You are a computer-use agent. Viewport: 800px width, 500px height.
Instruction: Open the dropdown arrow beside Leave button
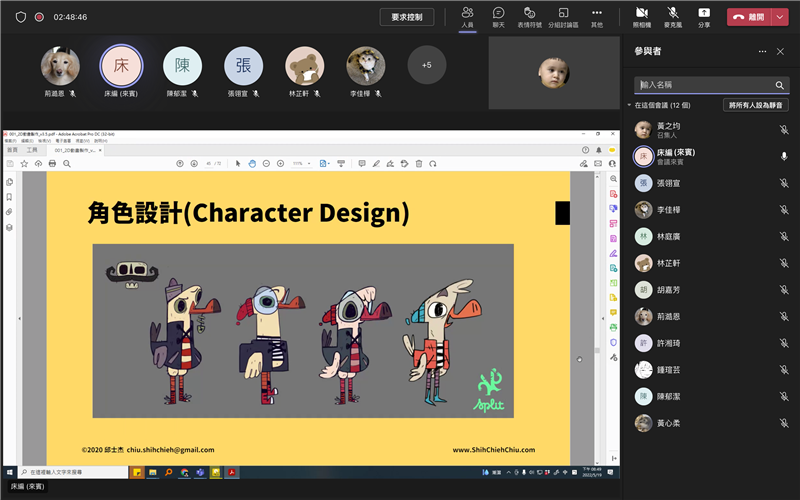pyautogui.click(x=780, y=17)
